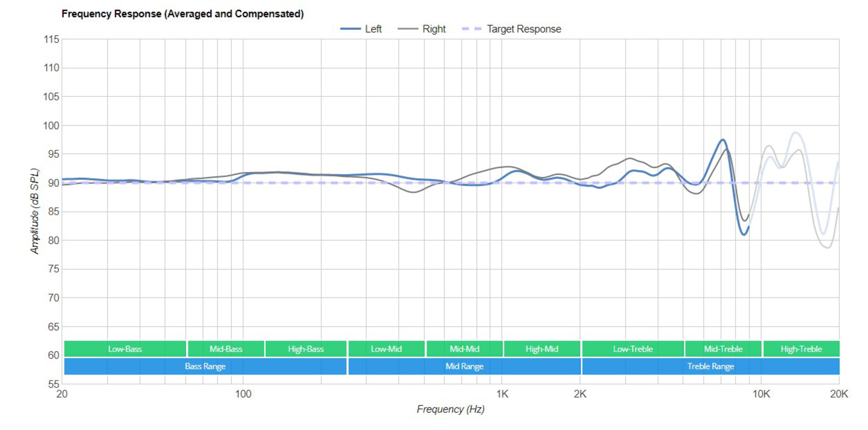The height and width of the screenshot is (430, 868).
Task: Click the Low-Treble band label
Action: coord(633,349)
